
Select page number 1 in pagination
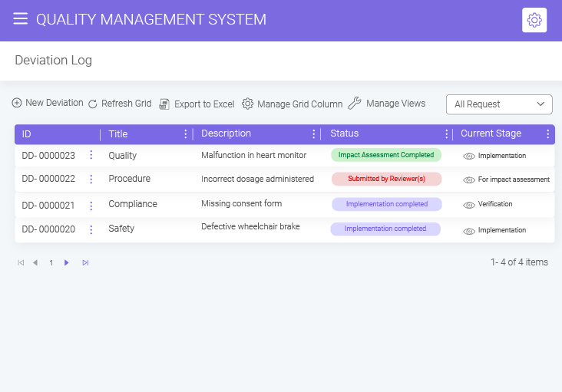click(51, 263)
